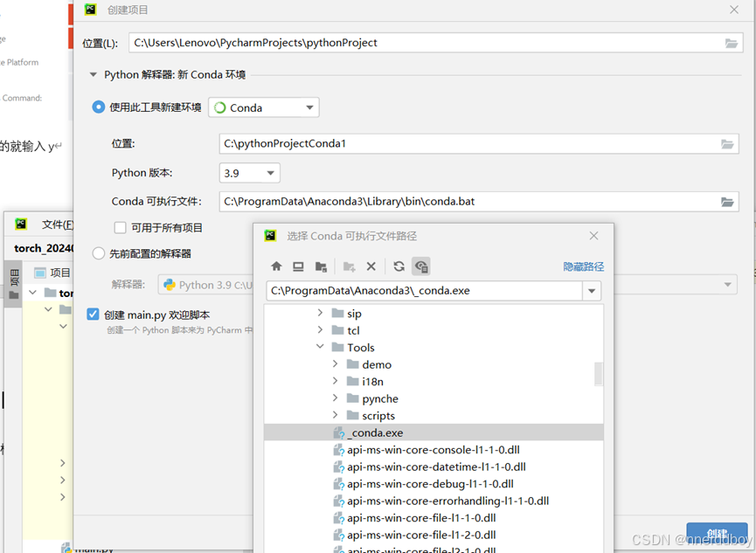The height and width of the screenshot is (553, 756).
Task: Close the 创建项目 dialog
Action: [734, 10]
